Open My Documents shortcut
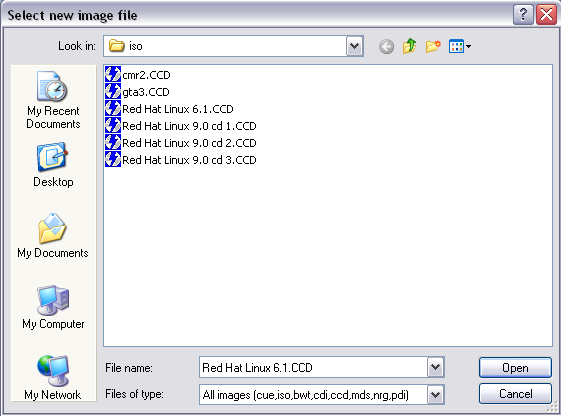The image size is (561, 416). [53, 236]
